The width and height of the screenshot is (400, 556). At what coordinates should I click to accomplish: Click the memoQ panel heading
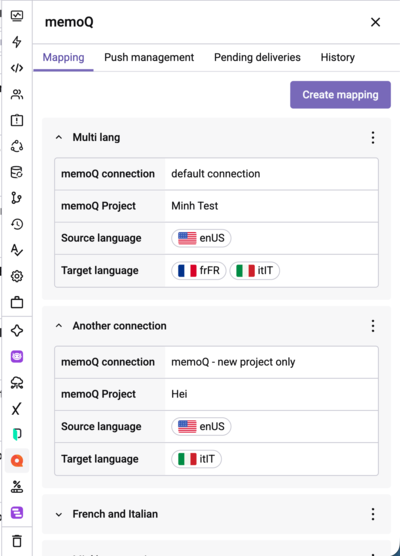[69, 22]
